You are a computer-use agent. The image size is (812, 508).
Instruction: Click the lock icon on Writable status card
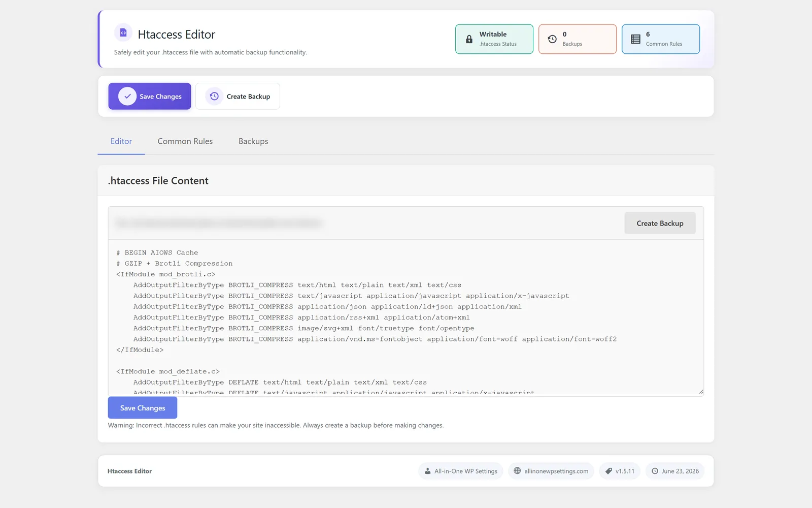click(469, 39)
